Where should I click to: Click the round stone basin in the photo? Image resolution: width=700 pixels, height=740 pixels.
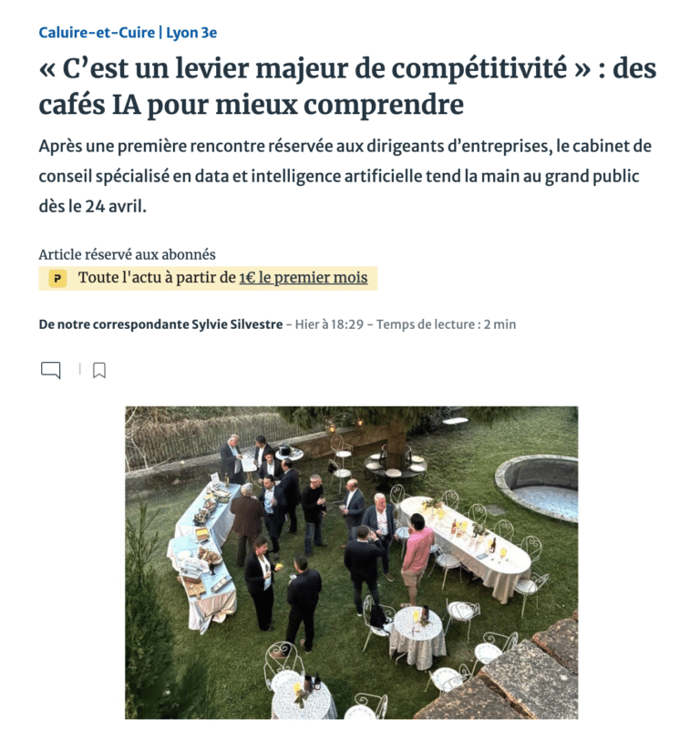(x=537, y=488)
